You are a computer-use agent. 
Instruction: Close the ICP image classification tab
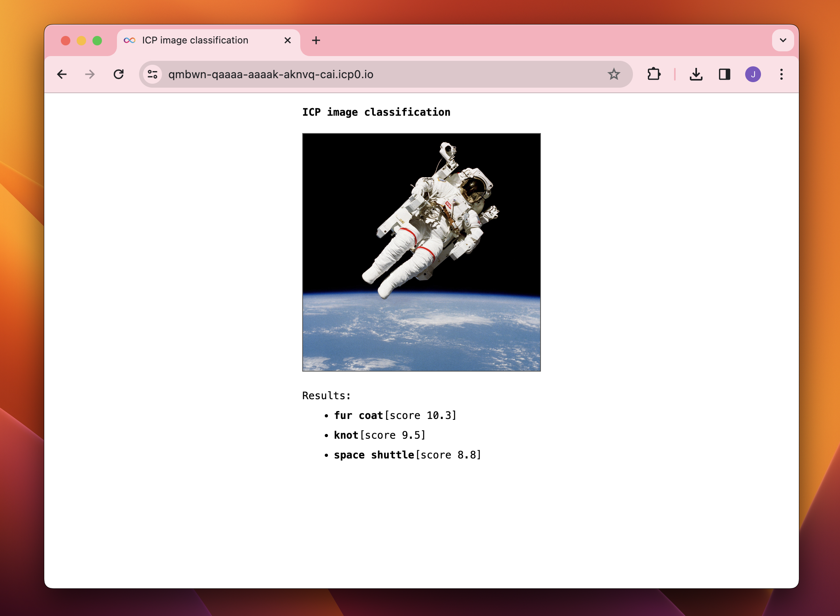pyautogui.click(x=288, y=40)
